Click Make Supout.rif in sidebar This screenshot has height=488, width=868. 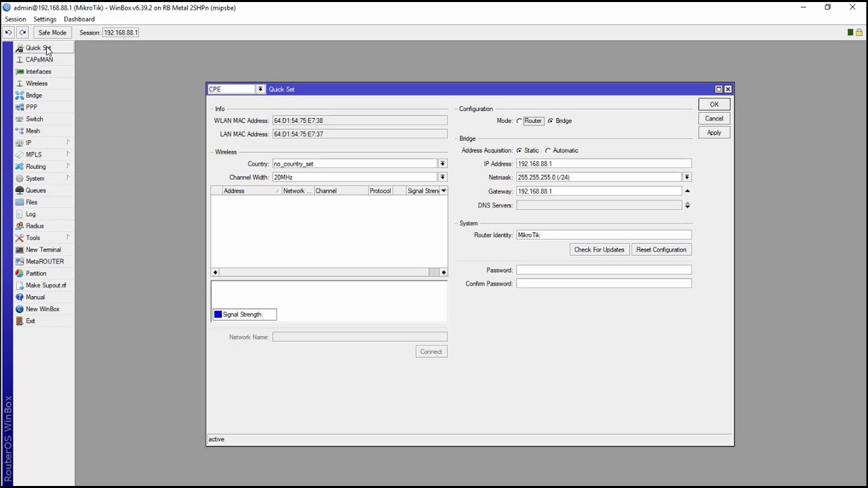coord(45,285)
